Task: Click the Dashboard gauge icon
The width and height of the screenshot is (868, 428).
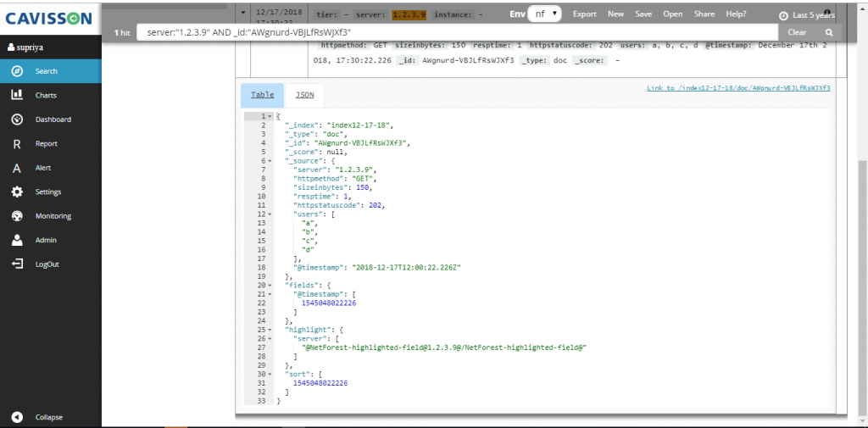Action: (17, 120)
